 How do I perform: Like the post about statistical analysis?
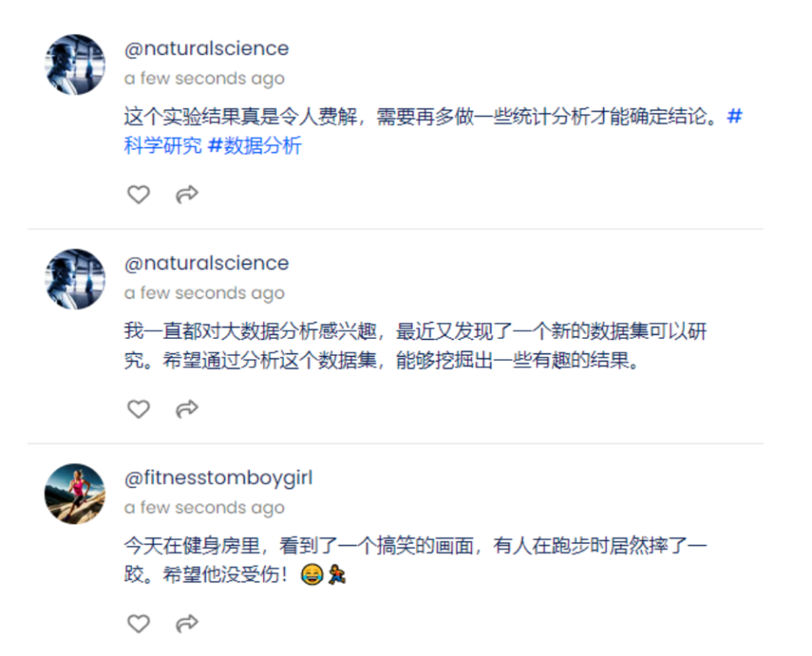138,194
